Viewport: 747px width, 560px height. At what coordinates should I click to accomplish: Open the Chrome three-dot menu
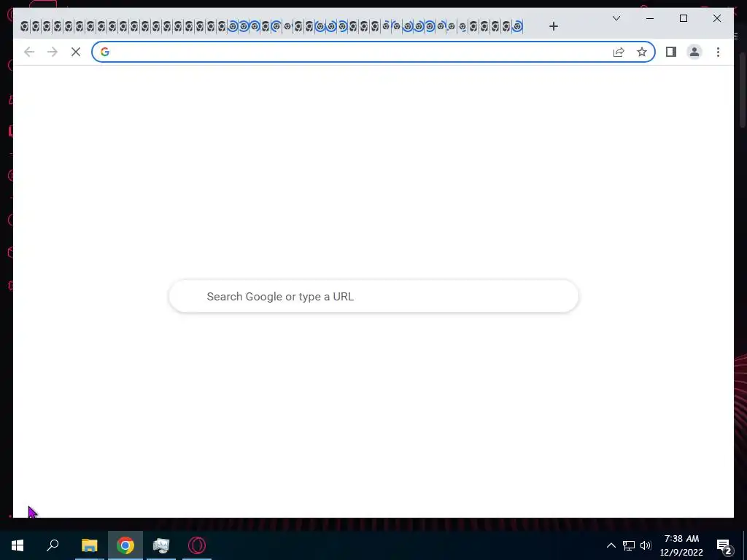718,52
